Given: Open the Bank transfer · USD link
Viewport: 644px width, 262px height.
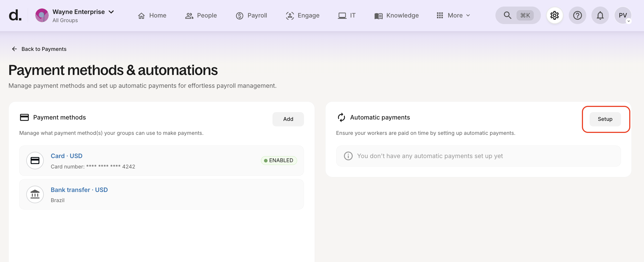Looking at the screenshot, I should (79, 190).
